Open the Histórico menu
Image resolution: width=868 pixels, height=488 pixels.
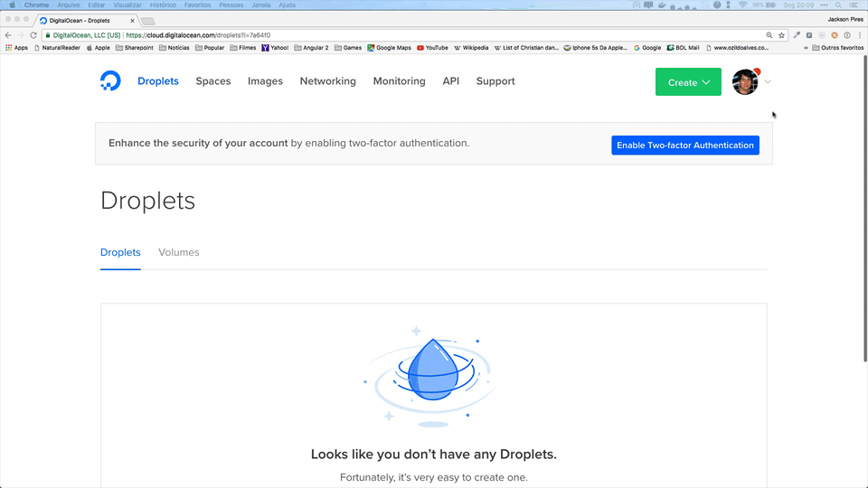pyautogui.click(x=163, y=5)
